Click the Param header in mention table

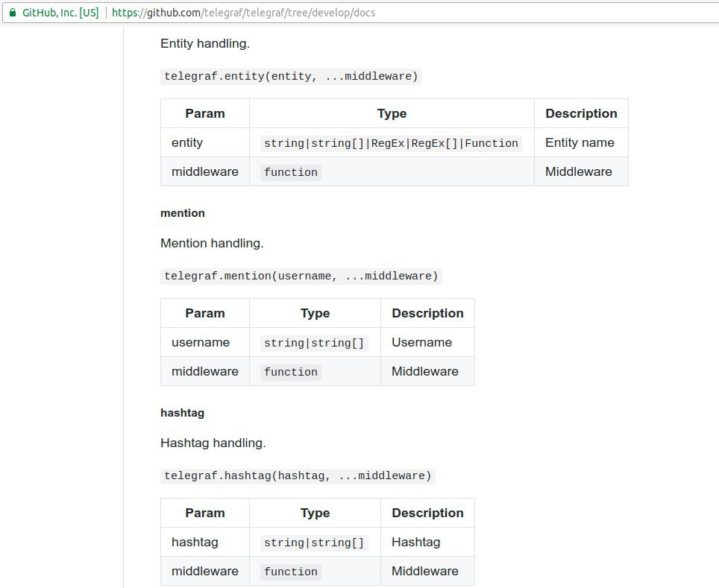pyautogui.click(x=205, y=313)
